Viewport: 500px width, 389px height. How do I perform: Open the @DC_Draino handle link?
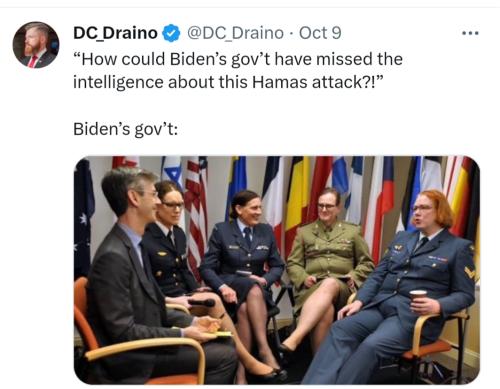(x=235, y=33)
